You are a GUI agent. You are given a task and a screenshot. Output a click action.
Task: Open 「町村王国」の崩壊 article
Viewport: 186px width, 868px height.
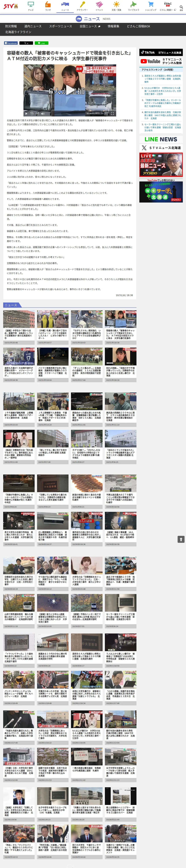pos(53,842)
